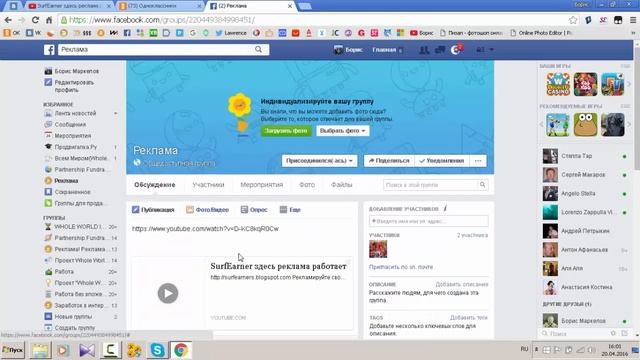Choose Опрос post type
The height and width of the screenshot is (360, 640).
(254, 210)
